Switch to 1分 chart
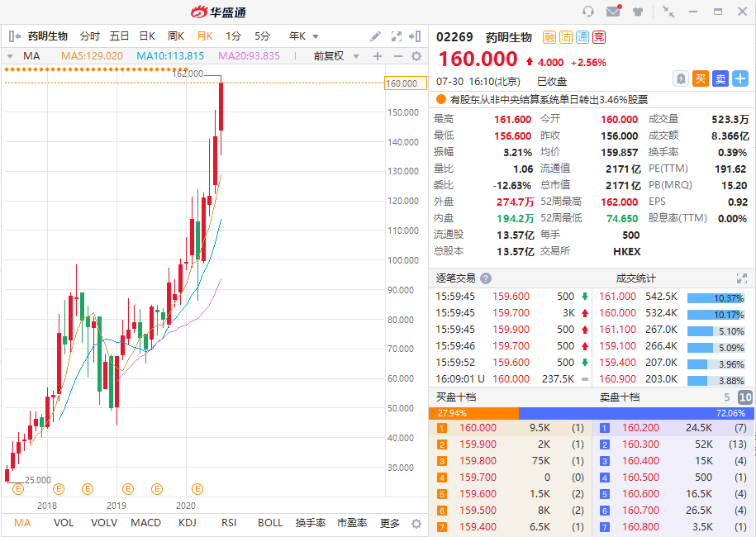Image resolution: width=756 pixels, height=537 pixels. pos(233,36)
